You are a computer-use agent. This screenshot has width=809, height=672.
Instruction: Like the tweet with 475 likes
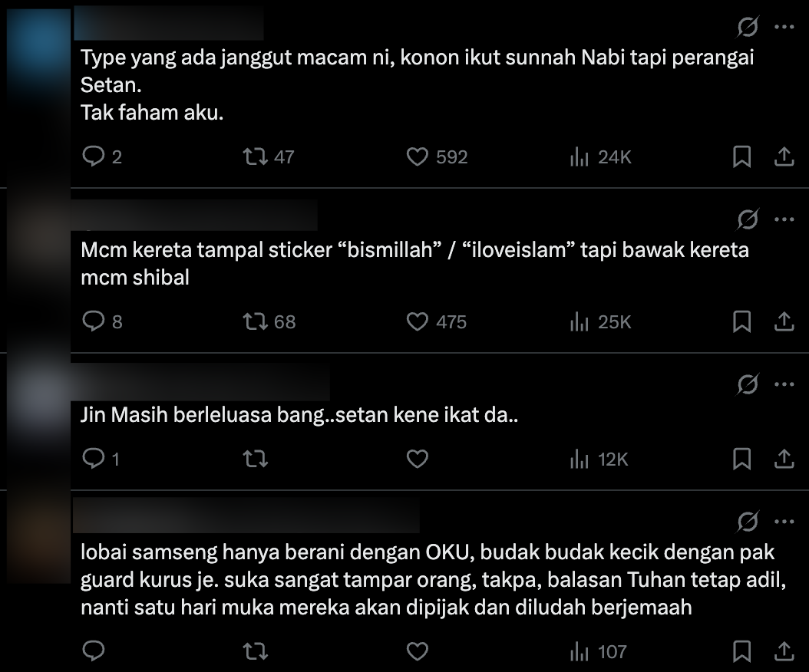(x=417, y=321)
